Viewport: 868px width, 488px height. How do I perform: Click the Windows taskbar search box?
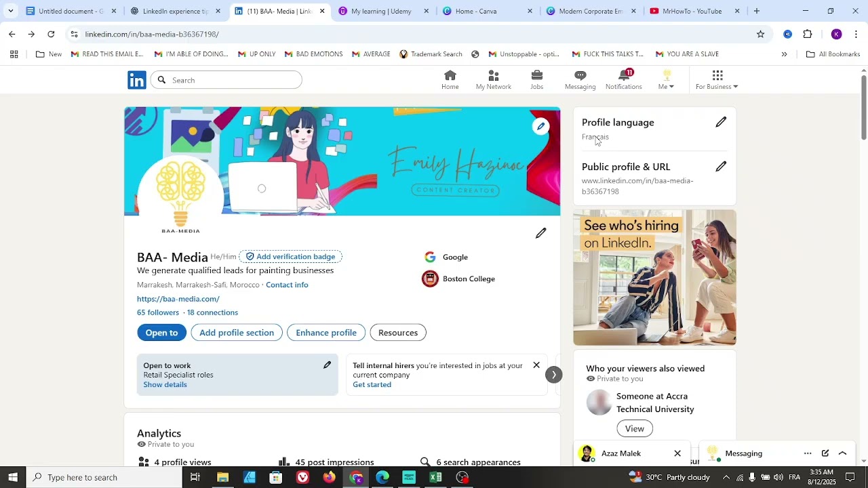pyautogui.click(x=104, y=477)
